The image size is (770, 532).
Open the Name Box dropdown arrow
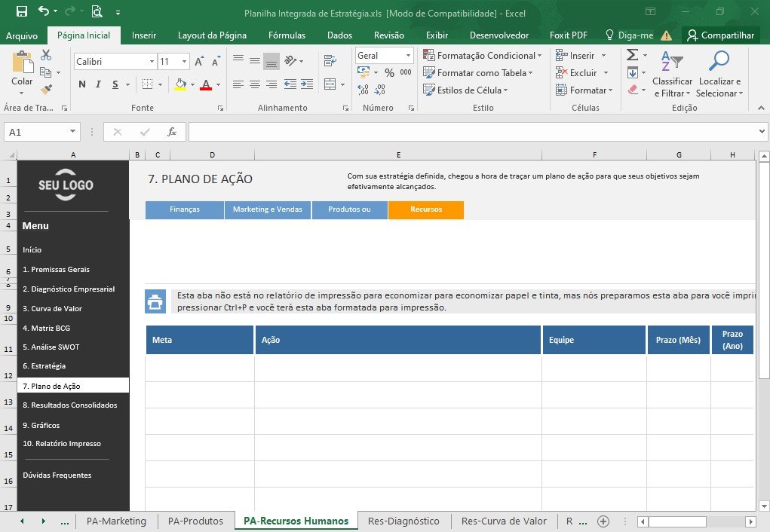72,132
